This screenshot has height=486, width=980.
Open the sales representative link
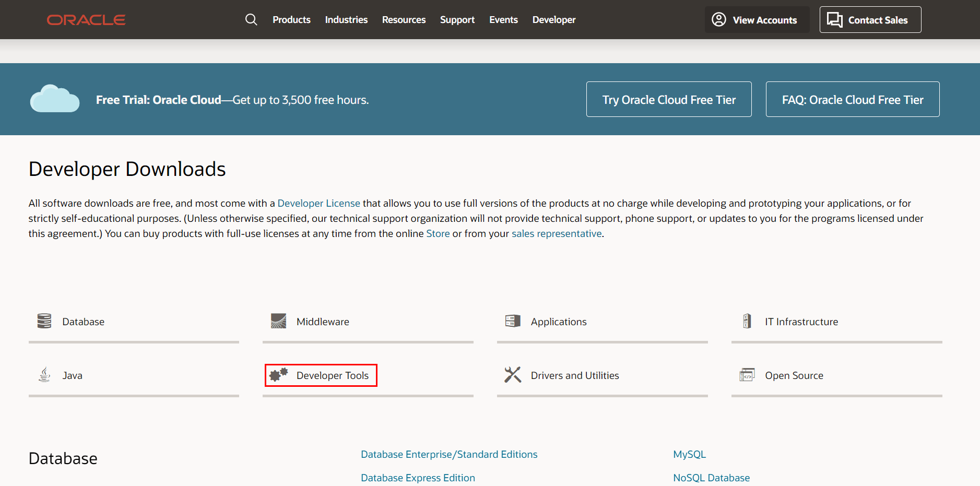point(557,233)
